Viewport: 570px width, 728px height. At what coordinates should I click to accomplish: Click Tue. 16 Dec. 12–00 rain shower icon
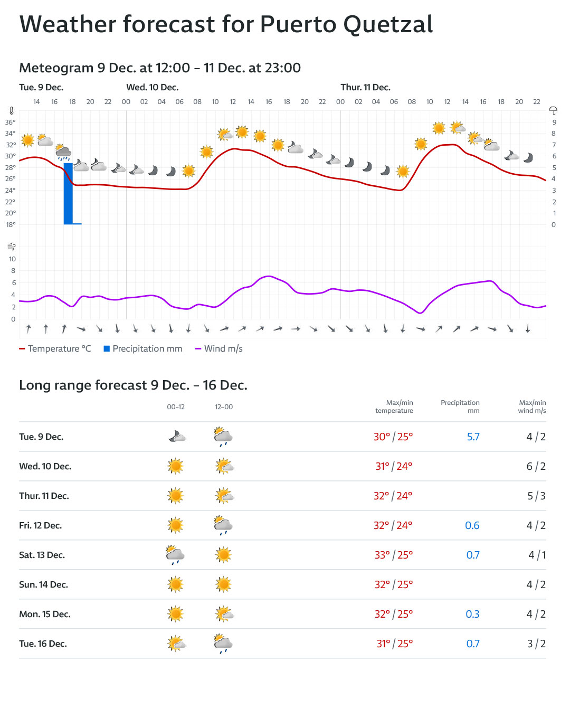224,644
